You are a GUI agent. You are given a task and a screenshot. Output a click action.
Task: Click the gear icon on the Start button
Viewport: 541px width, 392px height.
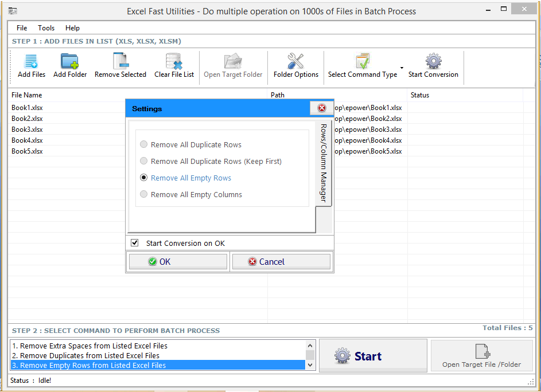tap(342, 355)
